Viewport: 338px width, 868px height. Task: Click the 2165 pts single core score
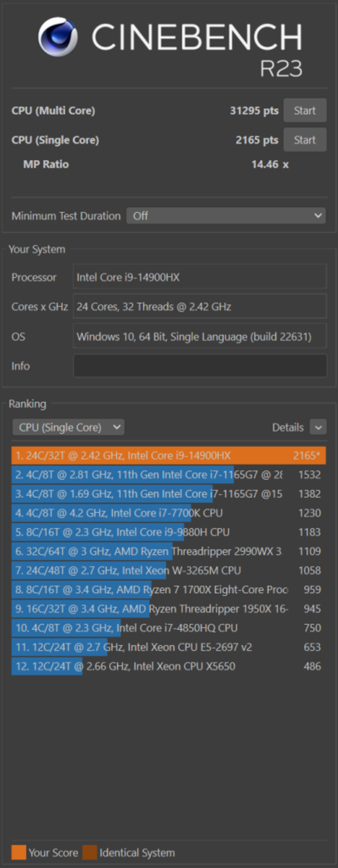pos(257,140)
